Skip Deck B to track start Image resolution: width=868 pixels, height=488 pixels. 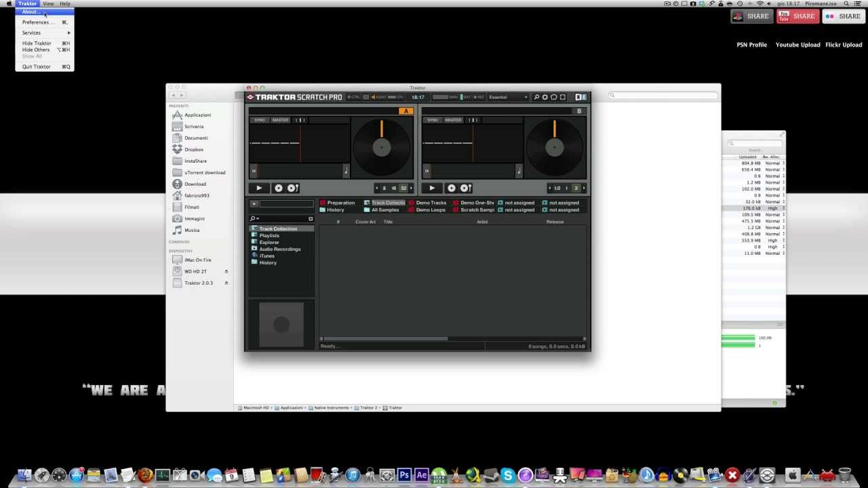pyautogui.click(x=427, y=171)
